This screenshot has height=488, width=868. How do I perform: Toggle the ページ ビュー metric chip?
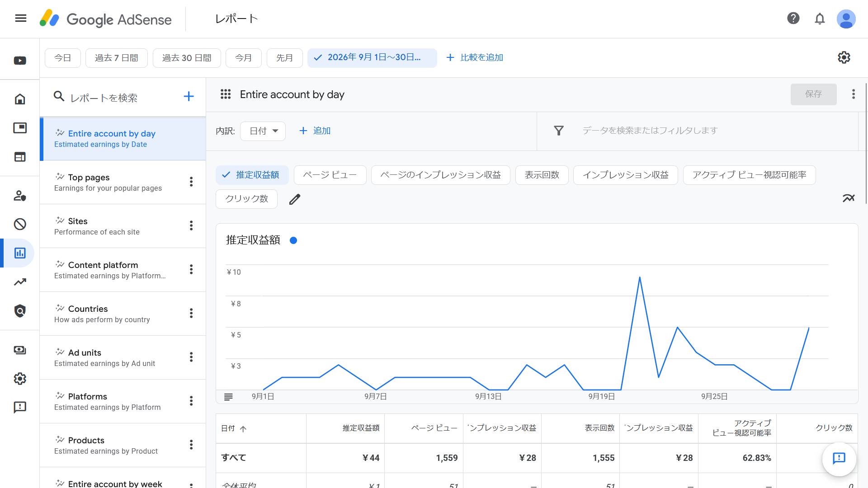[330, 175]
